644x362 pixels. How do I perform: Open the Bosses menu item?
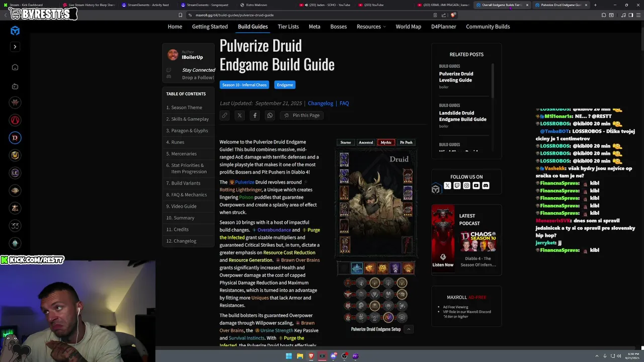339,27
